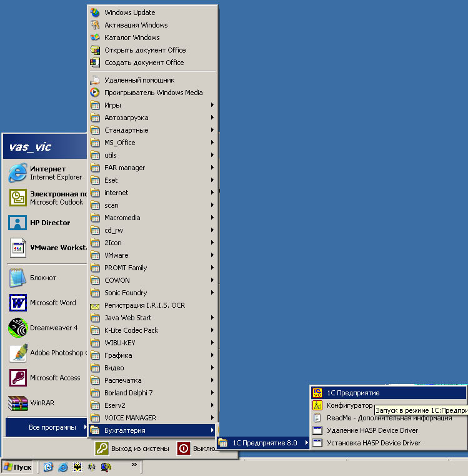
Task: Click the Удаление HASP Device Driver icon
Action: pyautogui.click(x=317, y=430)
